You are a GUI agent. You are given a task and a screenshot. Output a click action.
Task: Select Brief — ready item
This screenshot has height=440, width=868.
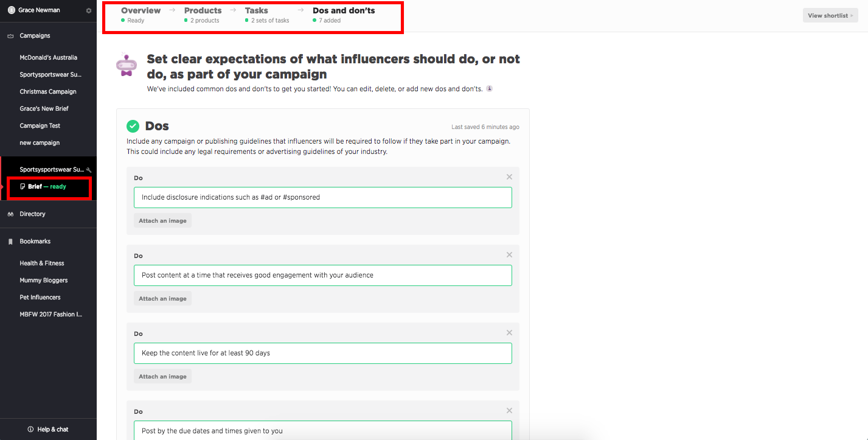coord(47,187)
